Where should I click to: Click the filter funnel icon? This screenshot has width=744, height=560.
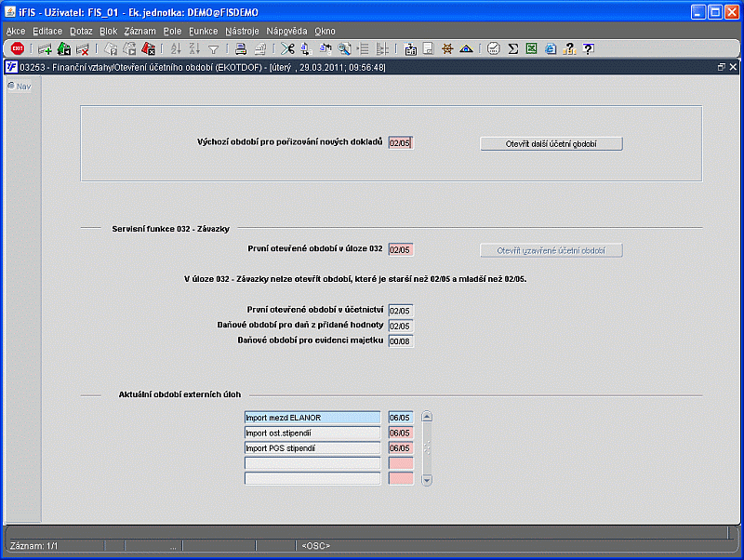[x=214, y=49]
